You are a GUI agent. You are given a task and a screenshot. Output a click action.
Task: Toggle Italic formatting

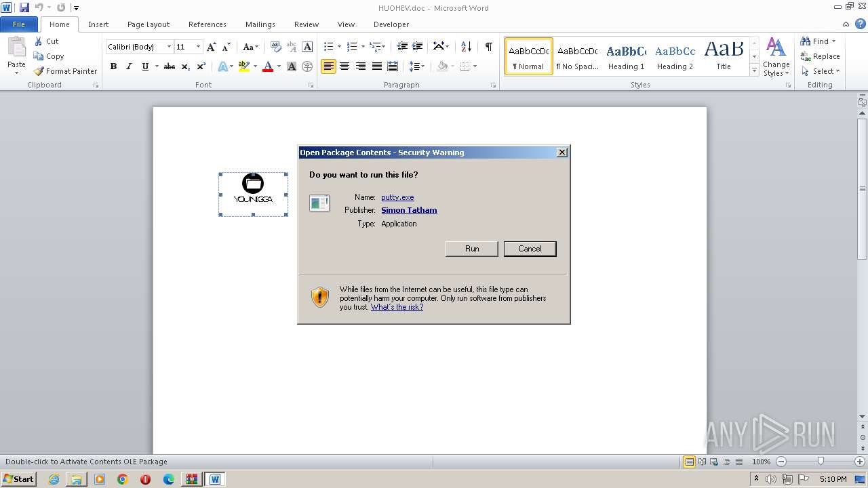pyautogui.click(x=129, y=66)
